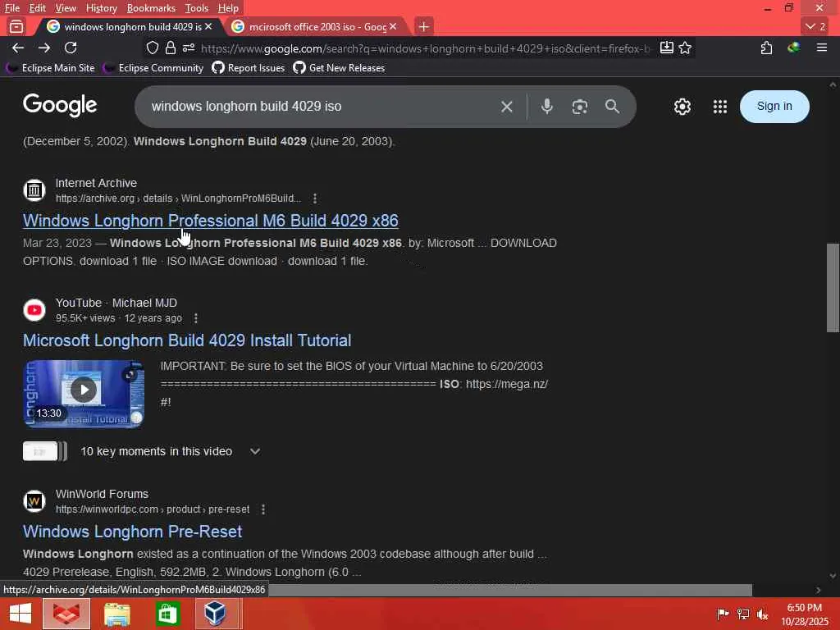Open the Tools menu
The width and height of the screenshot is (840, 630).
tap(197, 8)
